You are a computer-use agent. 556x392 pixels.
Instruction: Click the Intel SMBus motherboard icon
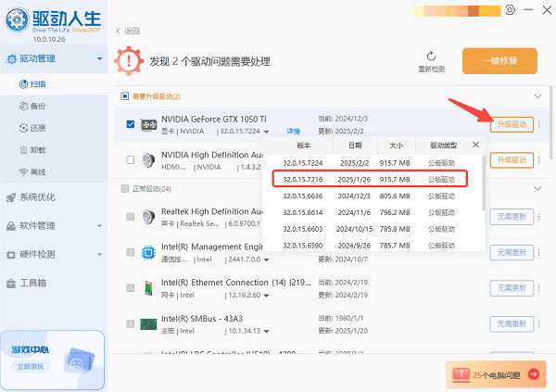coord(148,324)
